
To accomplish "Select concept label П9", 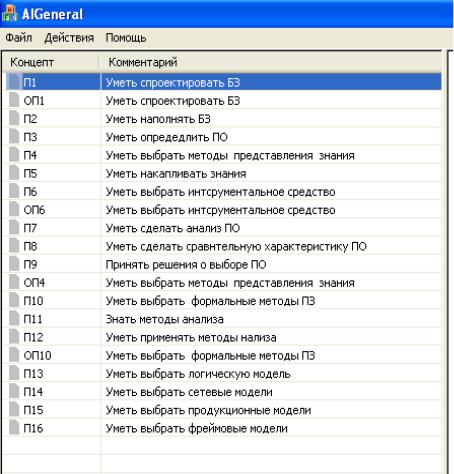I will coord(30,264).
